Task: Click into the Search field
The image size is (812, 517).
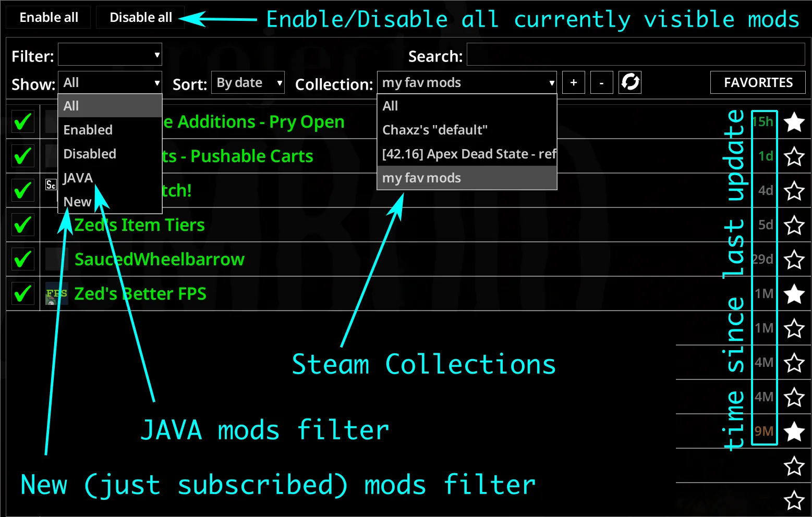Action: [635, 55]
